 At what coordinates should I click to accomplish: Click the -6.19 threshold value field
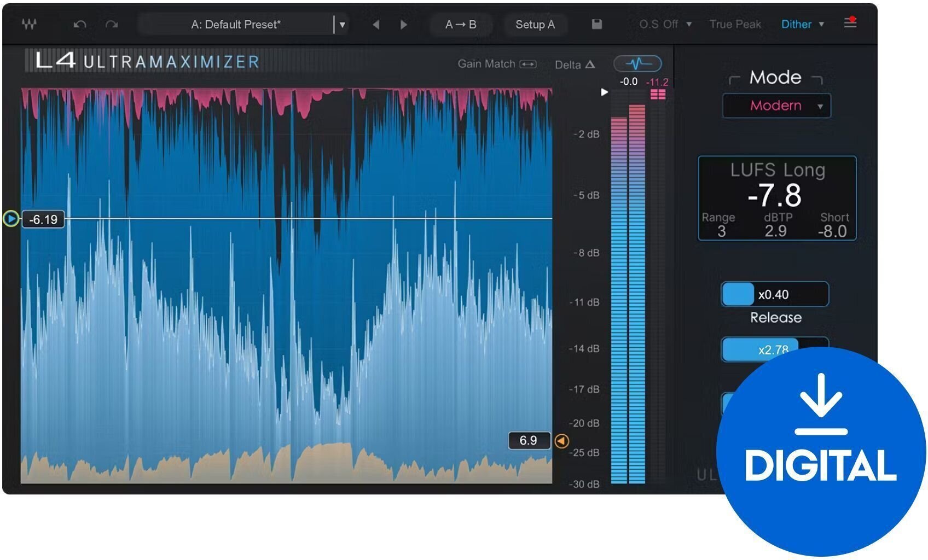(x=44, y=219)
